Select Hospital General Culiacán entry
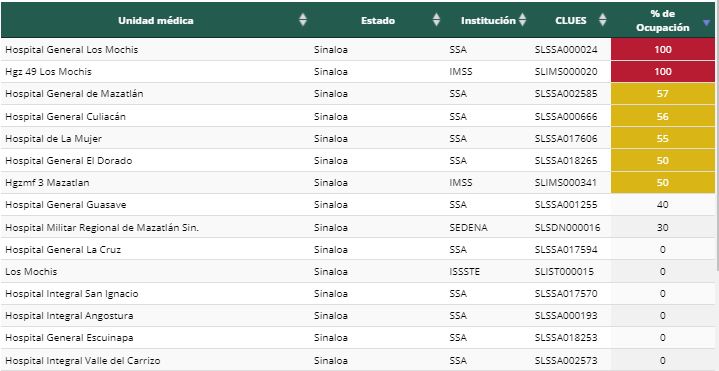The image size is (719, 371). (x=66, y=116)
